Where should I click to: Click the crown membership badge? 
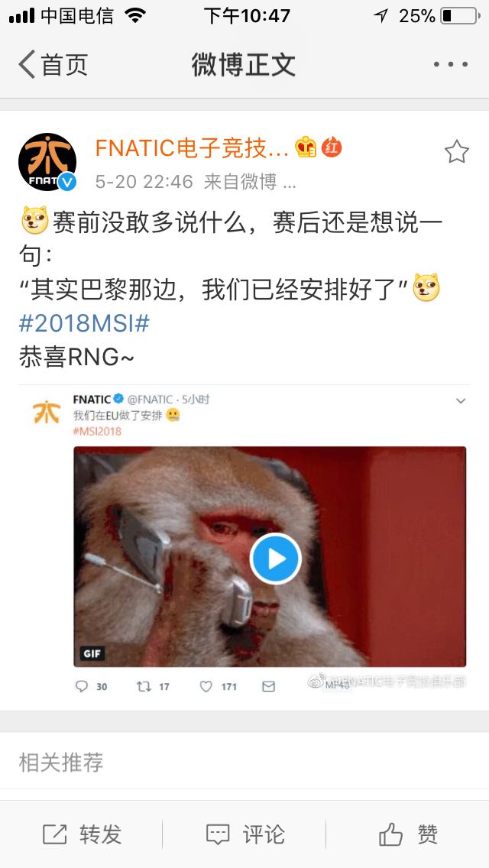click(306, 147)
